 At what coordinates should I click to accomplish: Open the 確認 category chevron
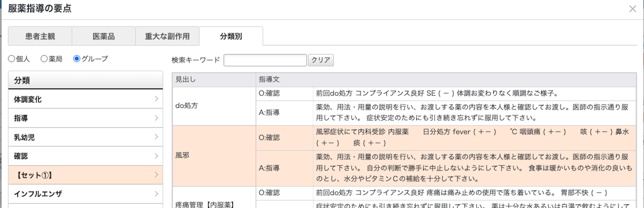[x=156, y=156]
